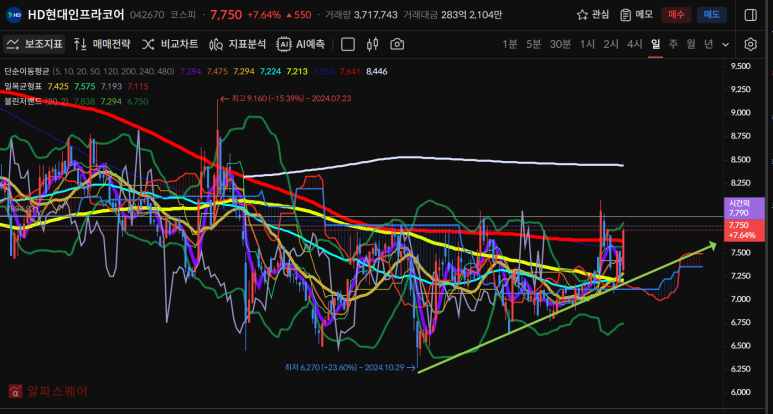Screen dimensions: 773x414
Task: Click the 6,000 price axis label
Action: [x=738, y=392]
